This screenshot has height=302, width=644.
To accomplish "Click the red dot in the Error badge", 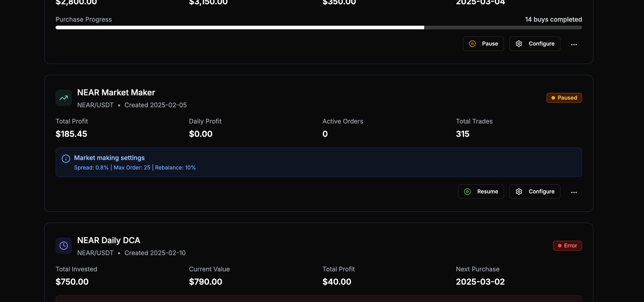I will click(560, 246).
